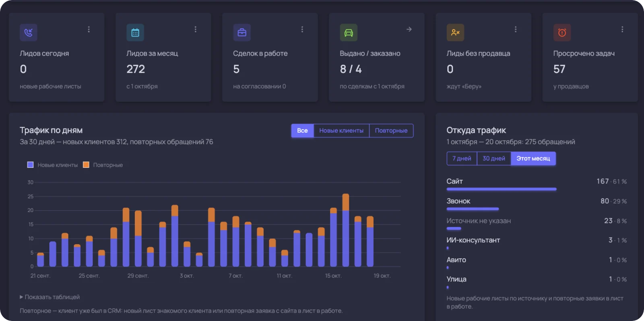Open the three-dot menu on Лидов за месяц card

[x=196, y=29]
